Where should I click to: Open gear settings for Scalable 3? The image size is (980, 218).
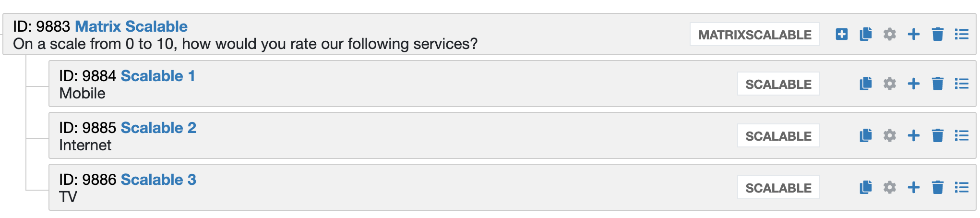[889, 187]
